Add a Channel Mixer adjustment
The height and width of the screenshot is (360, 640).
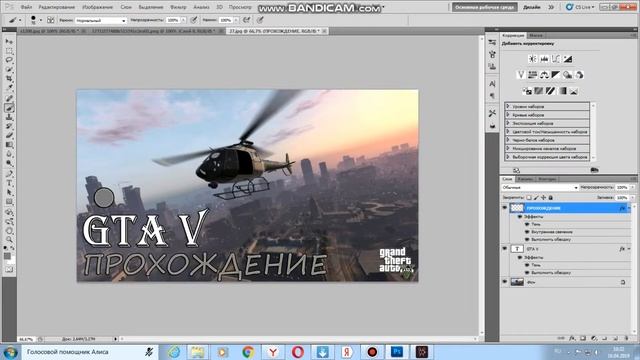click(579, 75)
